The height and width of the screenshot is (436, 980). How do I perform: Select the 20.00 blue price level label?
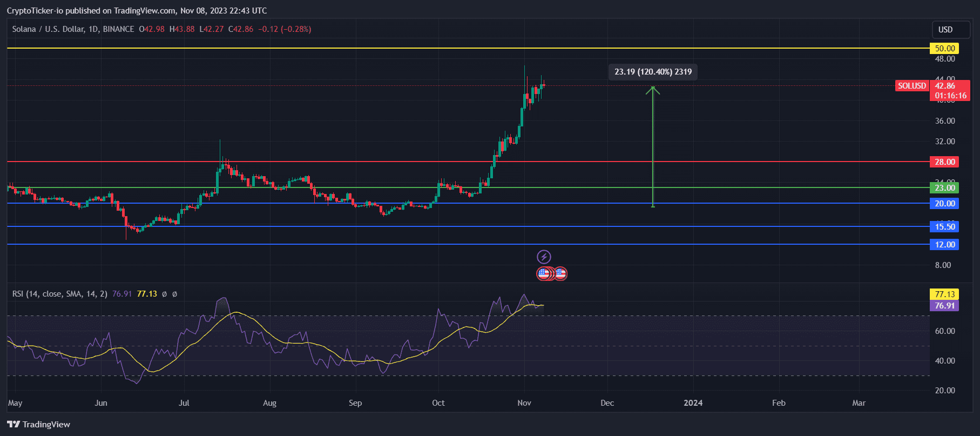point(944,204)
